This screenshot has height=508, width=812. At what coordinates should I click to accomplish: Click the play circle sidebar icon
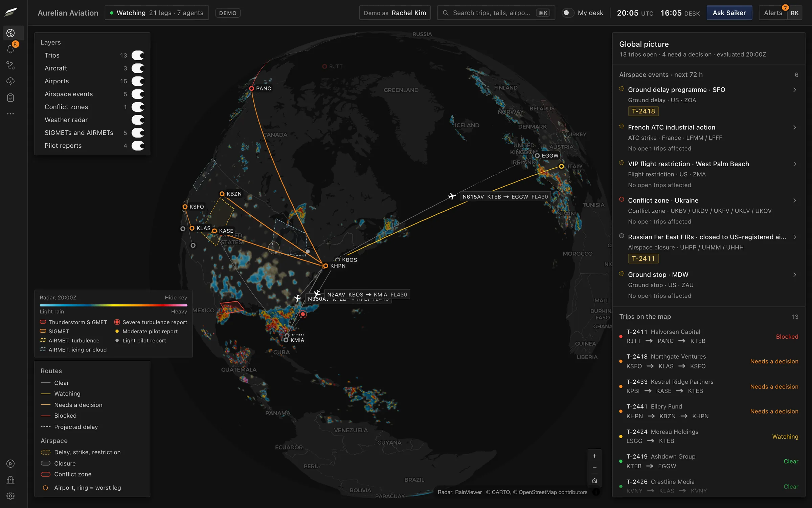(x=10, y=464)
